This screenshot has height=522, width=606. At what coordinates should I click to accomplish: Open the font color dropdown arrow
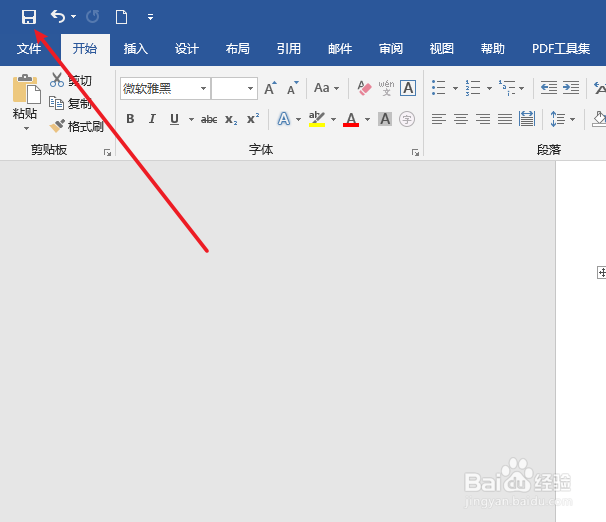pyautogui.click(x=367, y=119)
